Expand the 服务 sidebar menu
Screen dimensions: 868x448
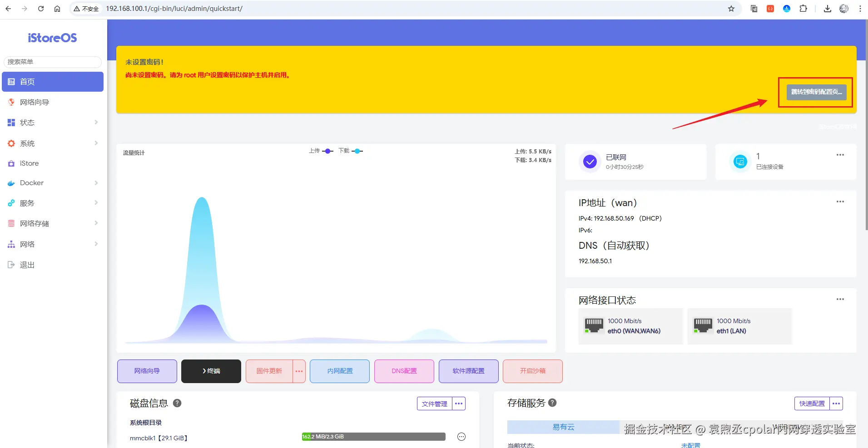(53, 203)
